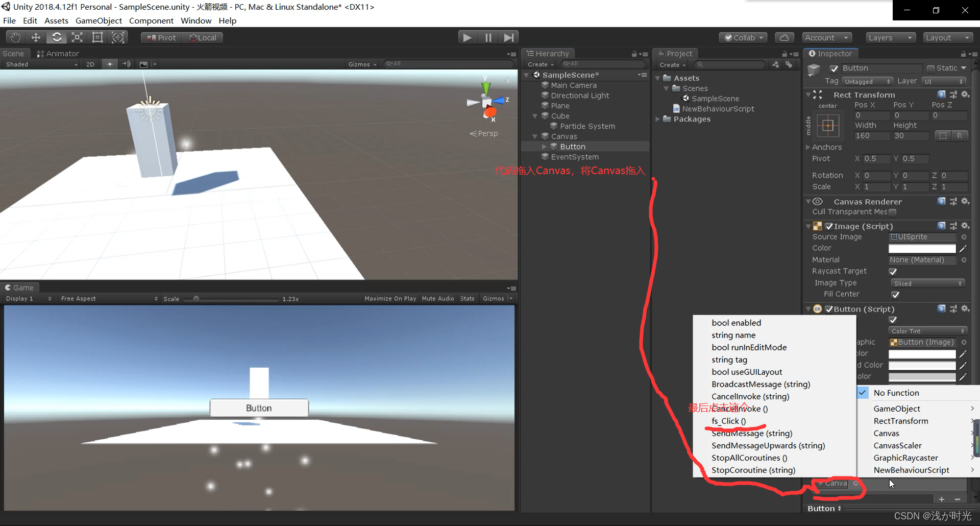Open the Component menu

pos(151,21)
